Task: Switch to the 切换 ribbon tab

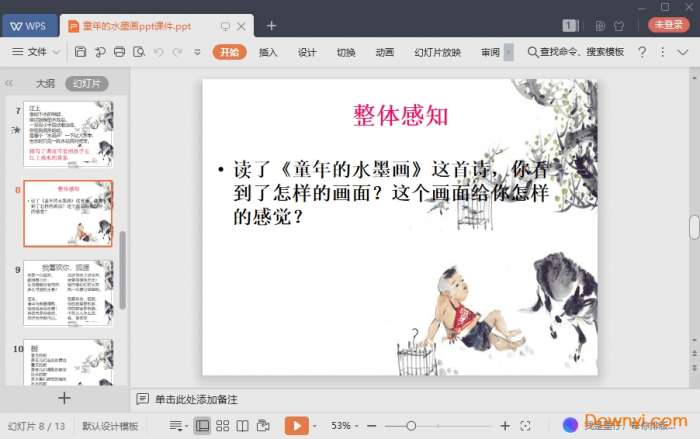Action: click(x=346, y=52)
